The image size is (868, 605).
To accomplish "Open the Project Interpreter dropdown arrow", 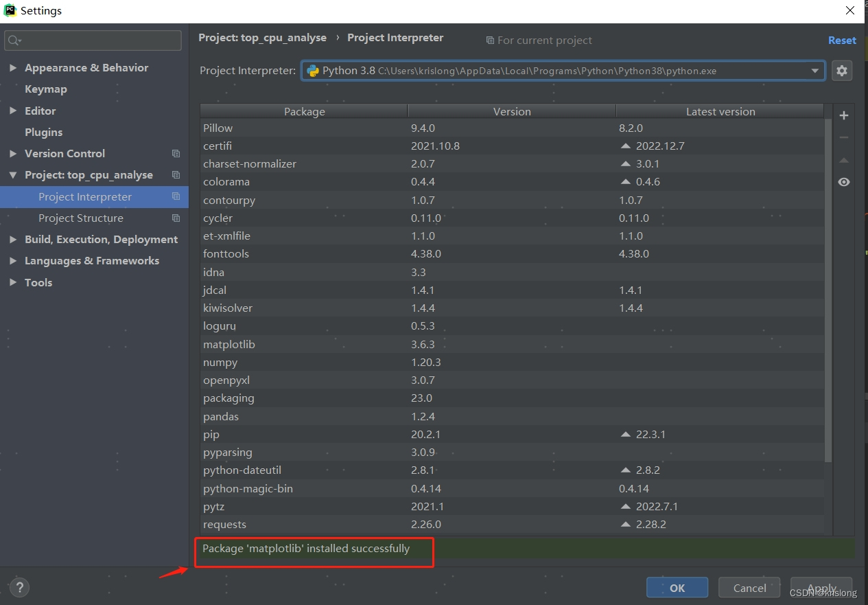I will (x=815, y=71).
